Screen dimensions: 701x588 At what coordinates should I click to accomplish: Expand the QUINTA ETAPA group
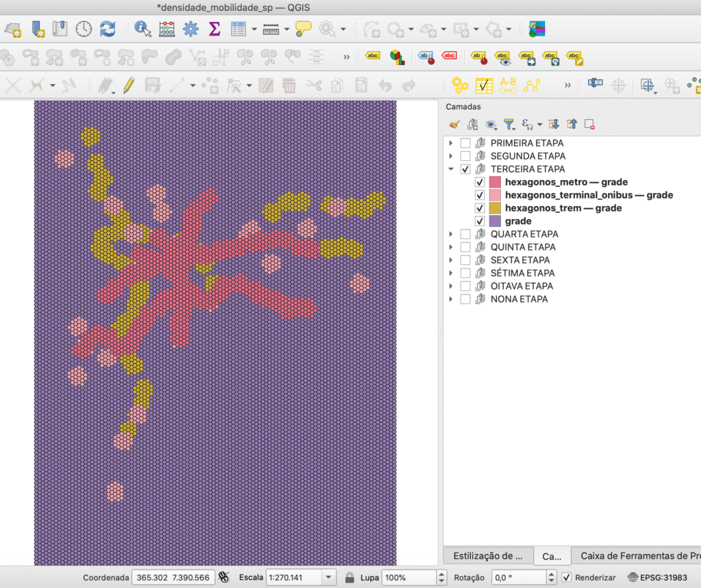click(450, 247)
